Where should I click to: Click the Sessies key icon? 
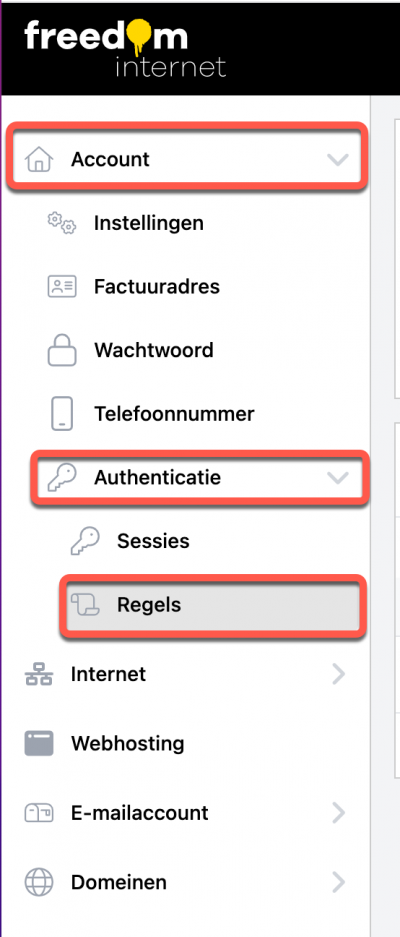85,541
